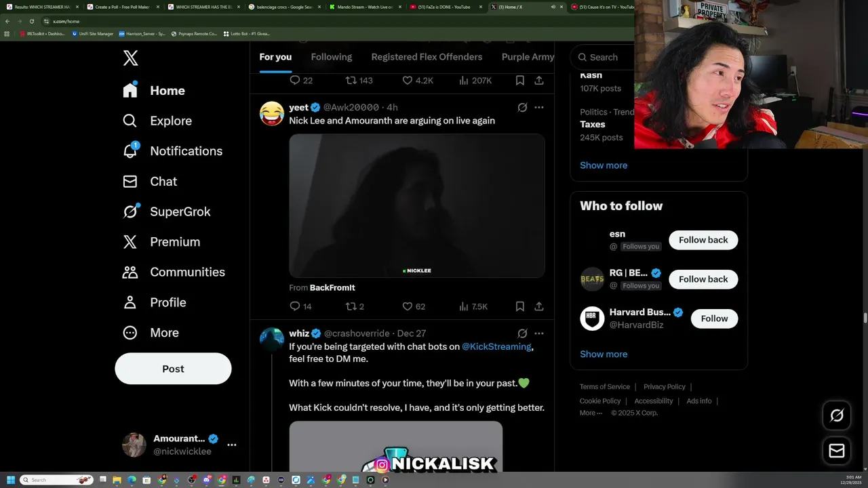
Task: Open UniFi Site Manager bookmark
Action: 92,33
